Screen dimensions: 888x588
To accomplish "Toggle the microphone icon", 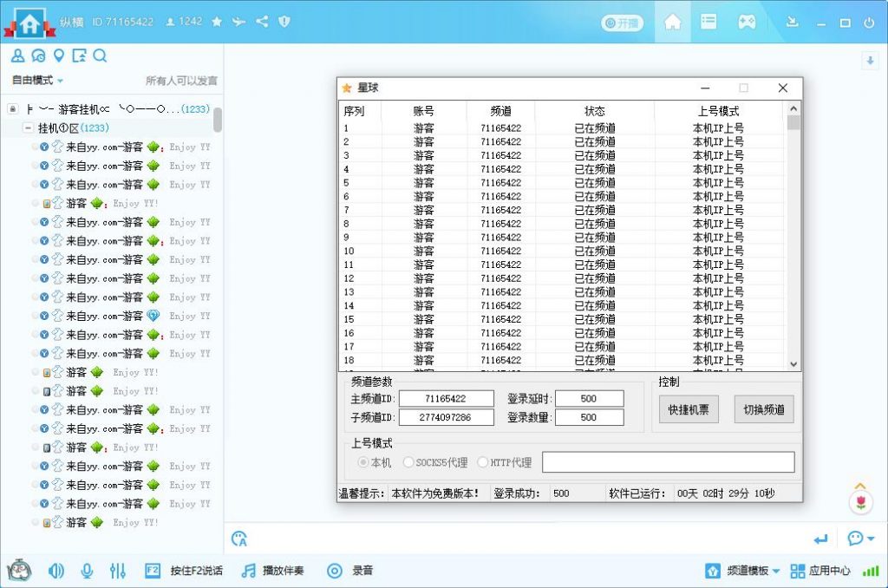I will click(x=87, y=571).
